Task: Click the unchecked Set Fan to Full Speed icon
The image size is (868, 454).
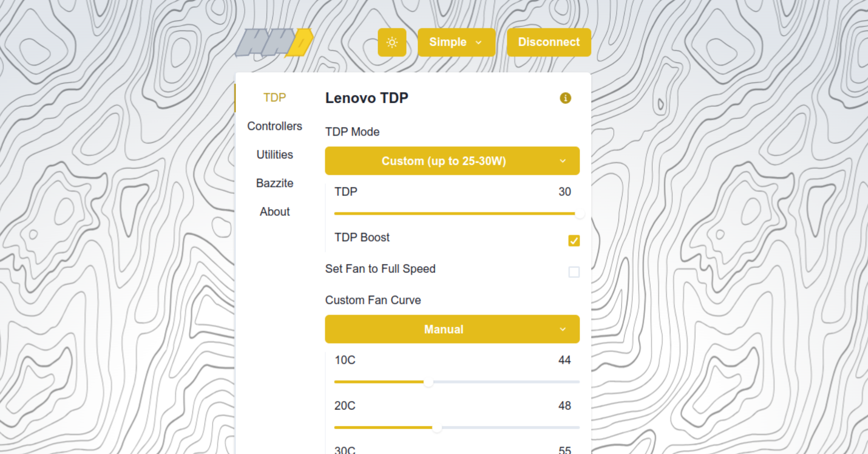Action: (574, 272)
